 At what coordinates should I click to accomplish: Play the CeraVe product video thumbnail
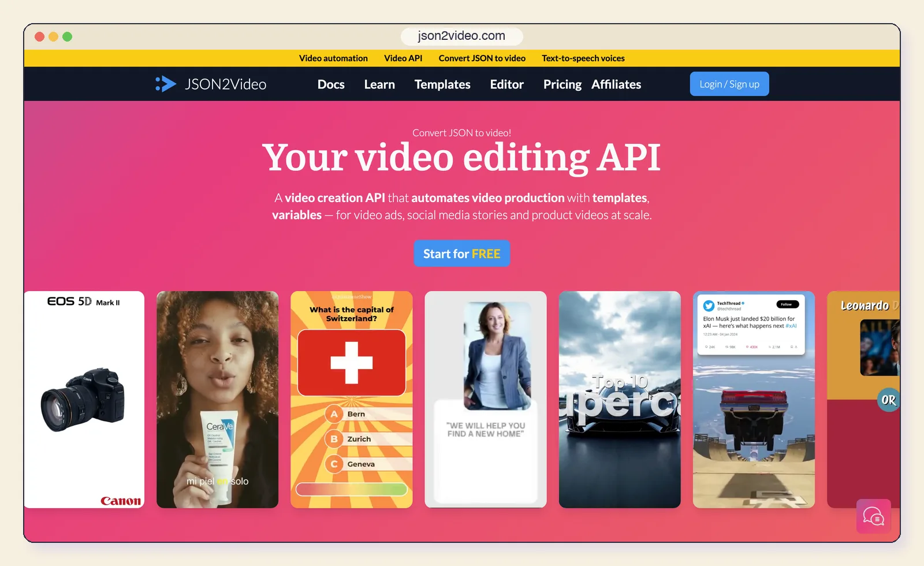pos(218,400)
